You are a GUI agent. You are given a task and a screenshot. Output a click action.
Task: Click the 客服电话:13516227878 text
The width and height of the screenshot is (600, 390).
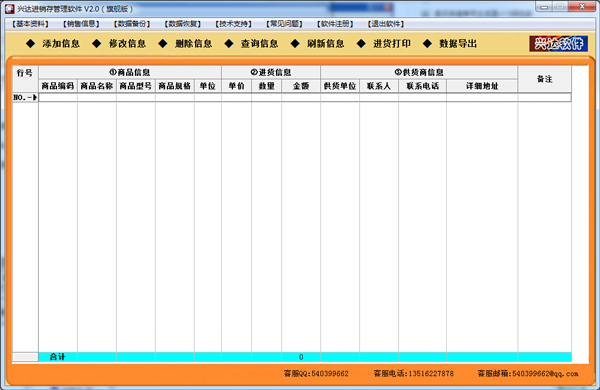click(414, 374)
